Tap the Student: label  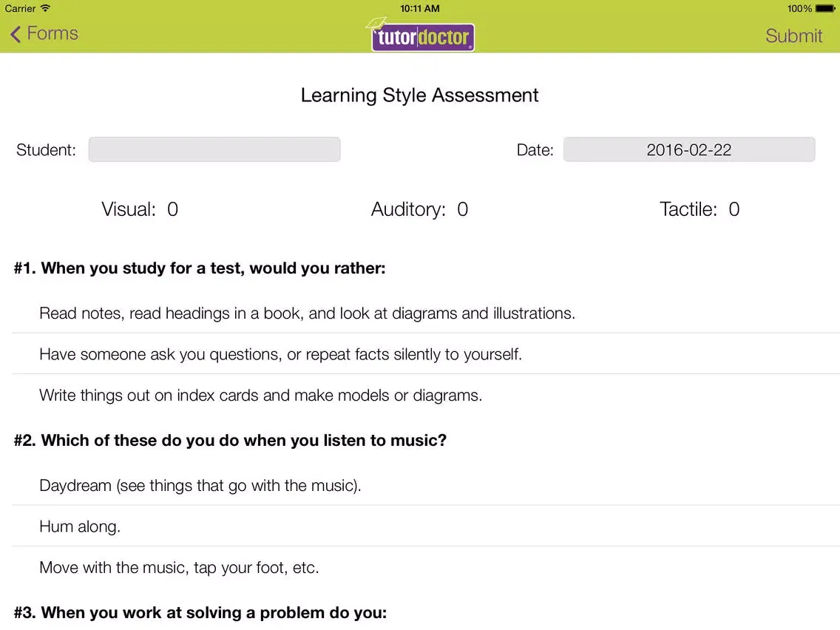pyautogui.click(x=46, y=150)
